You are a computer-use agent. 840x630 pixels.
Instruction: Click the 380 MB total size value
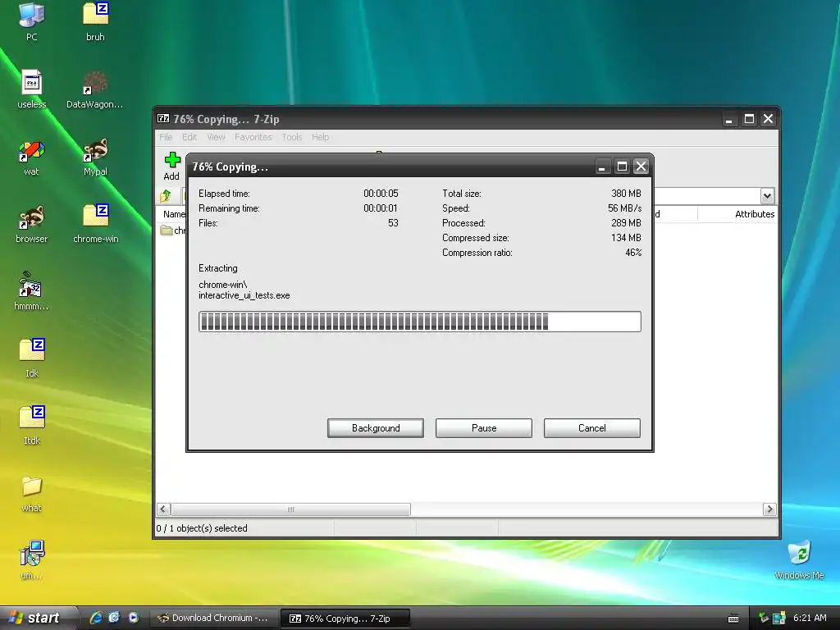tap(626, 194)
